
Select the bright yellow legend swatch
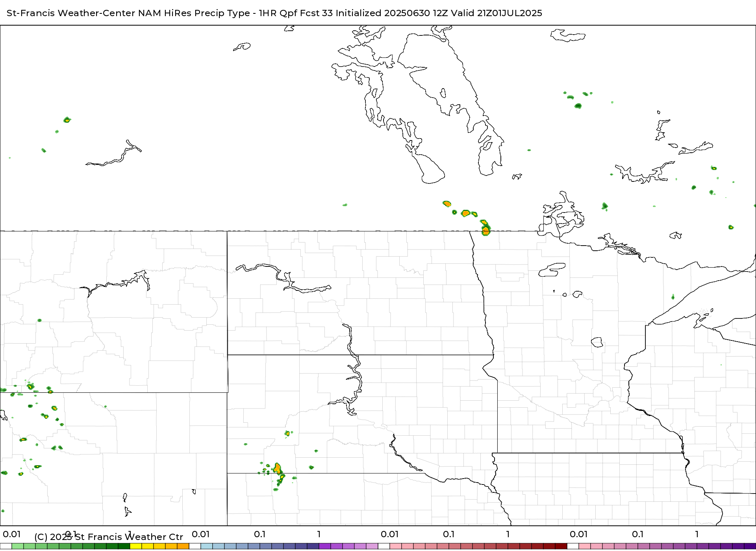coord(136,546)
